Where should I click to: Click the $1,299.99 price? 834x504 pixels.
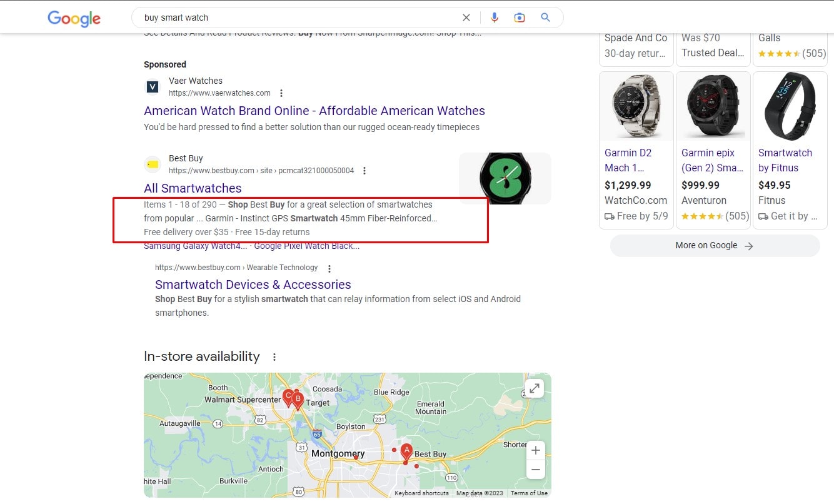point(628,185)
